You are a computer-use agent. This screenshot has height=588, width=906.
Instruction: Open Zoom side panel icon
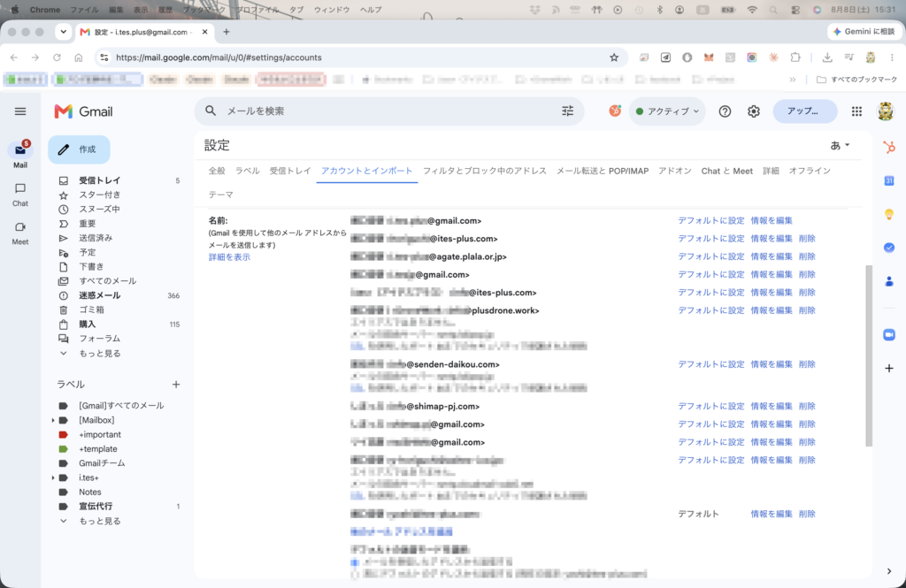pos(888,335)
